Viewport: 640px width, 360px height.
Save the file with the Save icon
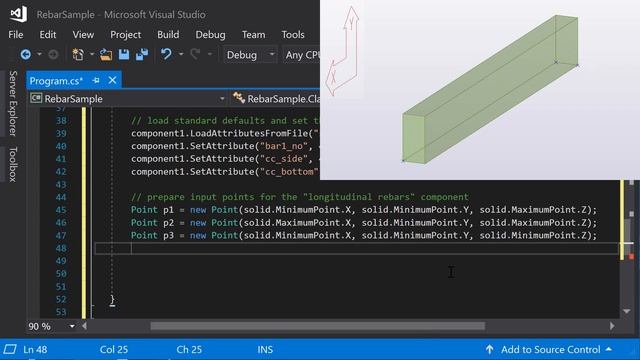124,54
